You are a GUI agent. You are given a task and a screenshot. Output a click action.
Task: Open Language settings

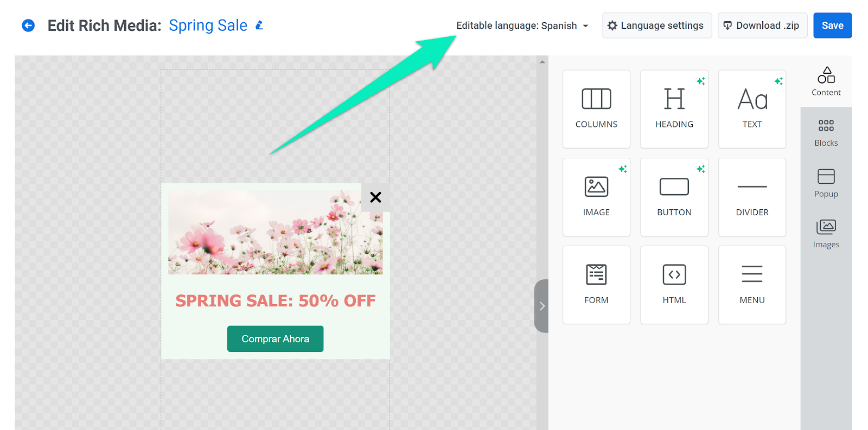[x=656, y=25]
